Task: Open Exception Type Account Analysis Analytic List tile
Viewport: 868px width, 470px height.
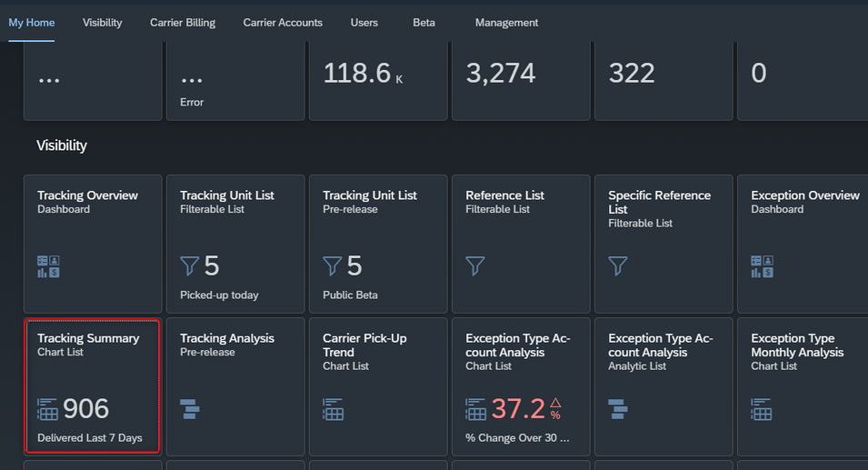Action: (663, 386)
